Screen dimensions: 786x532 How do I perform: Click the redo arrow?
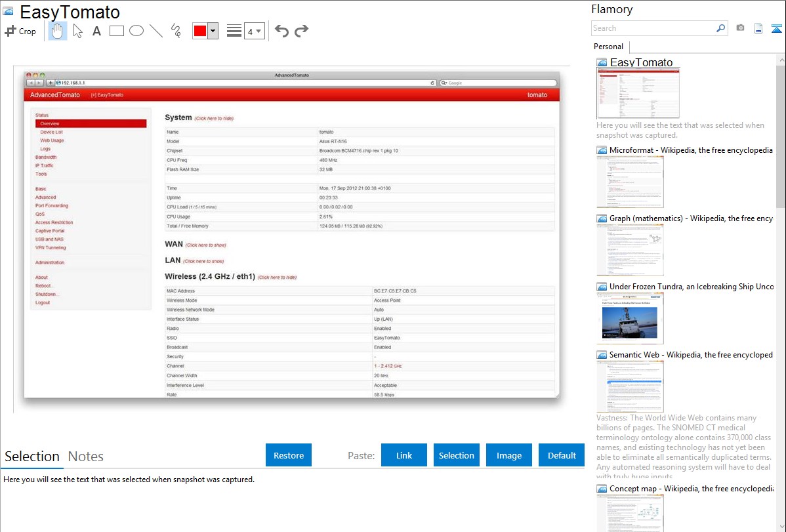pyautogui.click(x=301, y=31)
